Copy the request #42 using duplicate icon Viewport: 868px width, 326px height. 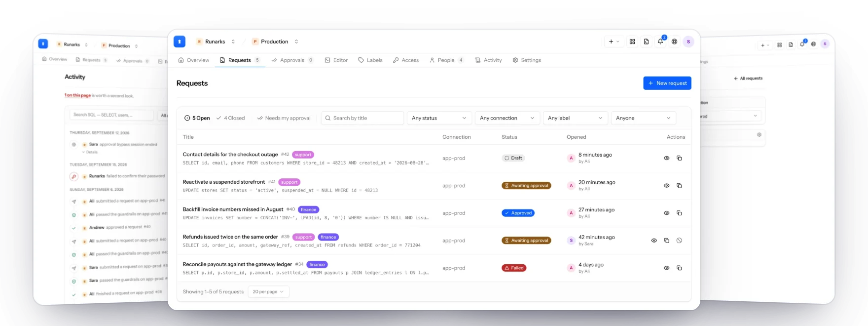679,158
